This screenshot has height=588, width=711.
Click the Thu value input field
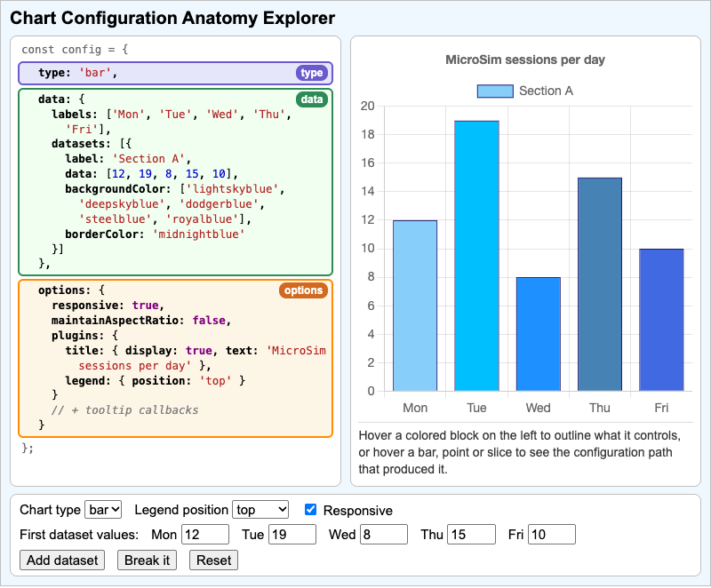(x=472, y=535)
